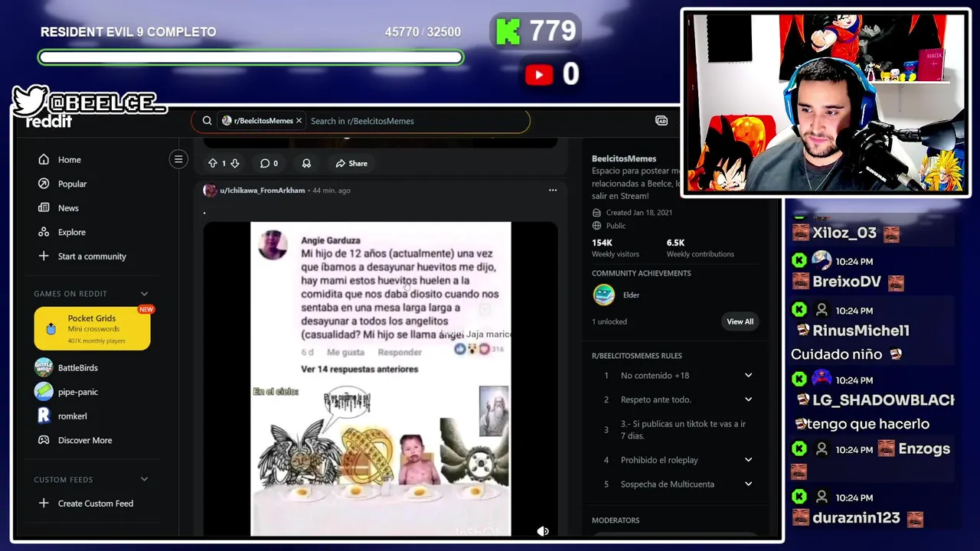Click the BattleBirds game icon
The height and width of the screenshot is (551, 980).
pyautogui.click(x=44, y=367)
